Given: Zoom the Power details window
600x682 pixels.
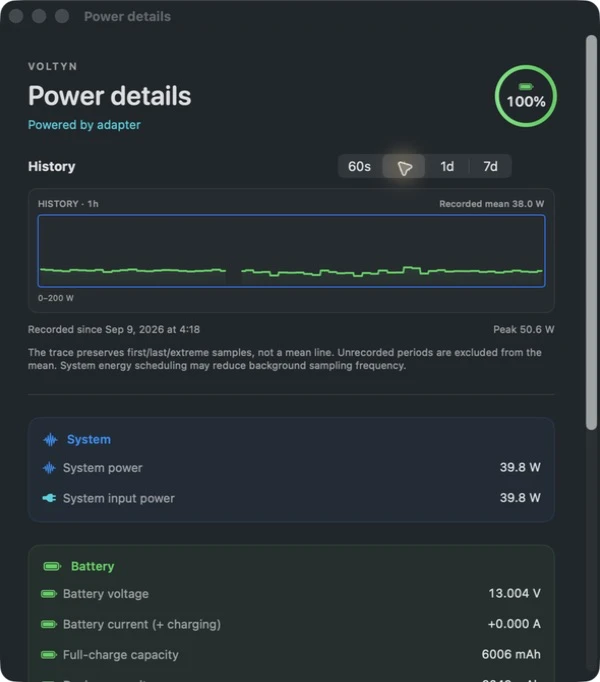Looking at the screenshot, I should click(x=62, y=16).
